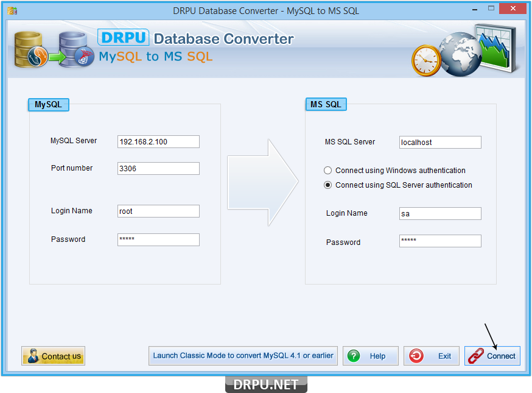The image size is (532, 393).
Task: Close the DRPU Database Converter window
Action: click(513, 8)
